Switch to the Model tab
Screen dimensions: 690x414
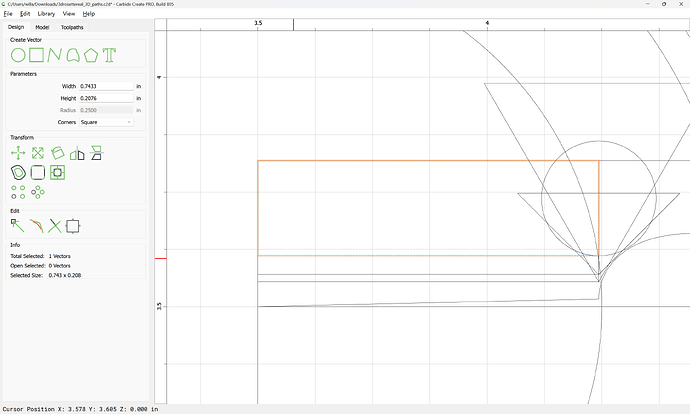(42, 27)
